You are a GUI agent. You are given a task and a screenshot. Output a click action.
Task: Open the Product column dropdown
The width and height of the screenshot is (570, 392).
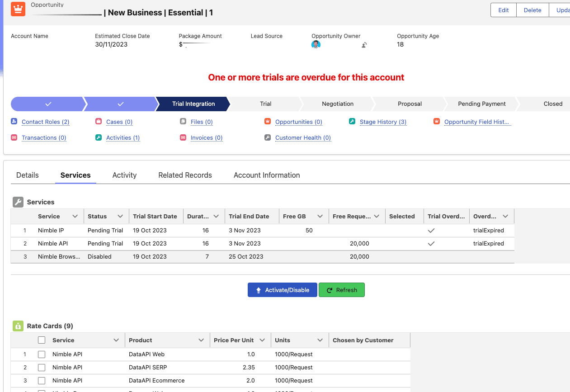pos(201,340)
